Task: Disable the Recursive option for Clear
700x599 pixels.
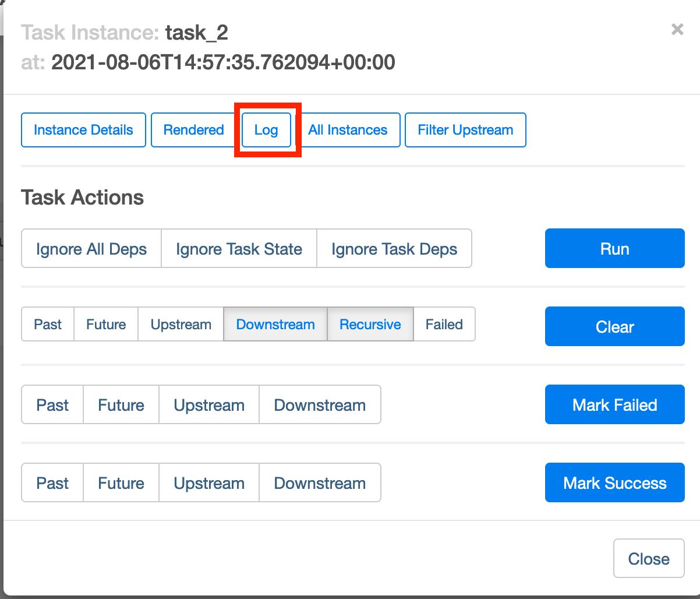Action: [x=370, y=325]
